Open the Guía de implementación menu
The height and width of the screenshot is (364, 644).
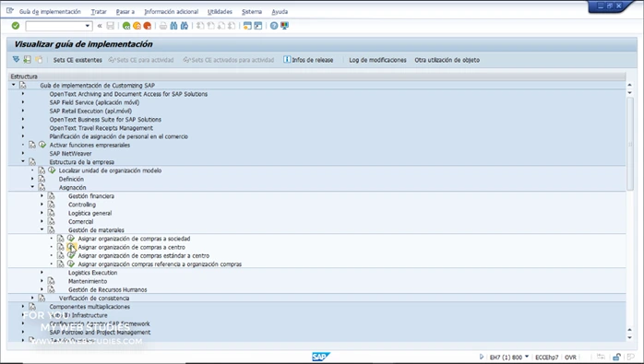tap(50, 11)
